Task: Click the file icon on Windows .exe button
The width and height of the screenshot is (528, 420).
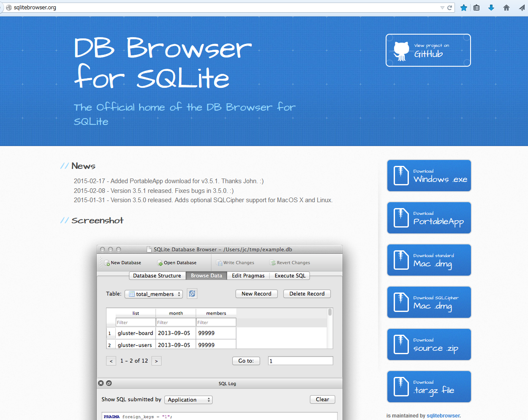Action: 401,176
